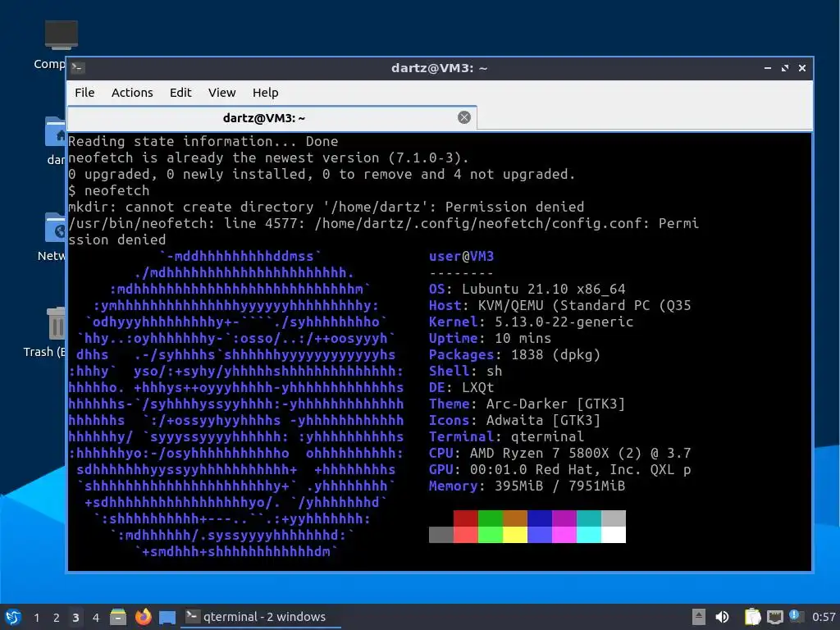840x630 pixels.
Task: Click the update notification tray icon
Action: coord(796,616)
